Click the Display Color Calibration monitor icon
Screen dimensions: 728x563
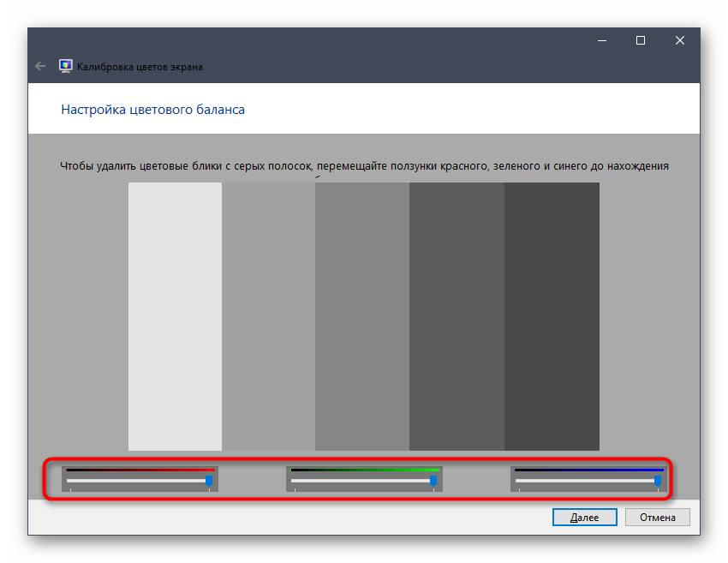click(x=65, y=66)
